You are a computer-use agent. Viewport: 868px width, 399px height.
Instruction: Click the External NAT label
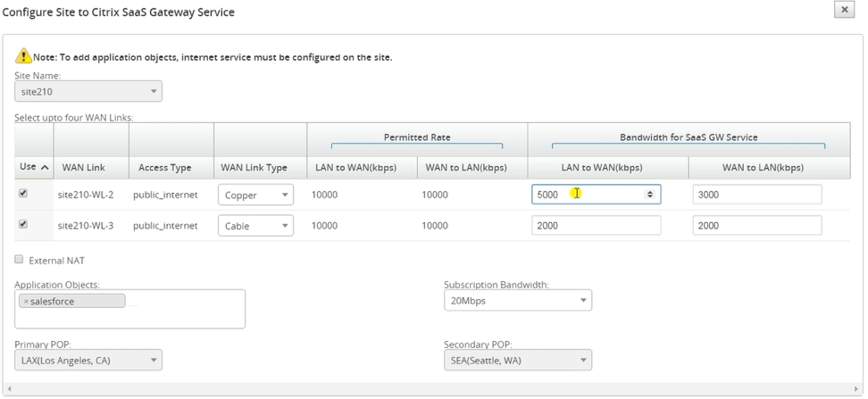pos(56,260)
